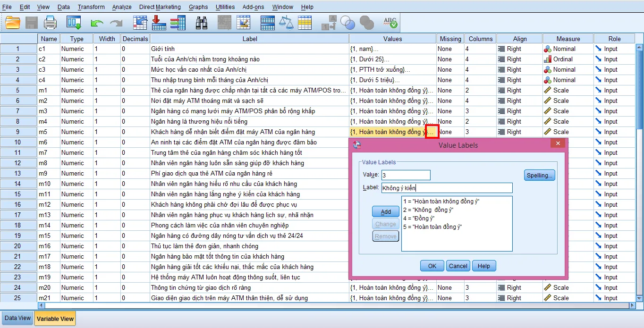Click the Add button in Value Labels
The height and width of the screenshot is (328, 644).
[x=385, y=211]
